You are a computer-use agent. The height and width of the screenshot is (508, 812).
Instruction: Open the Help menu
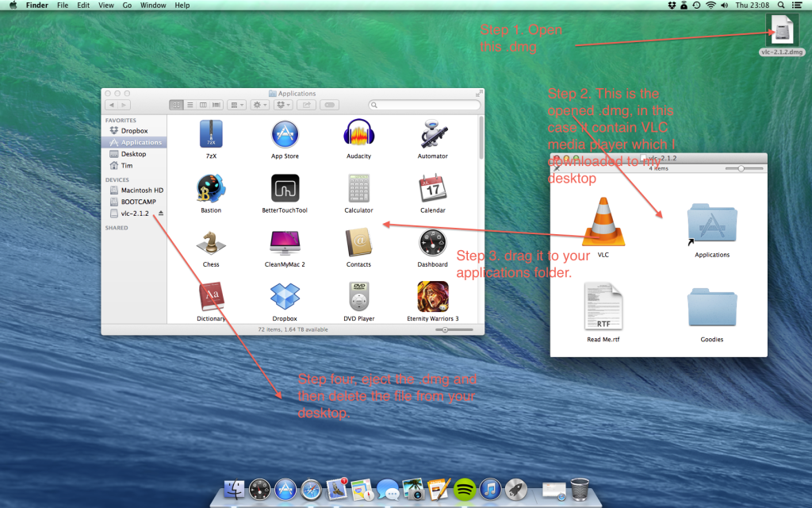click(182, 6)
